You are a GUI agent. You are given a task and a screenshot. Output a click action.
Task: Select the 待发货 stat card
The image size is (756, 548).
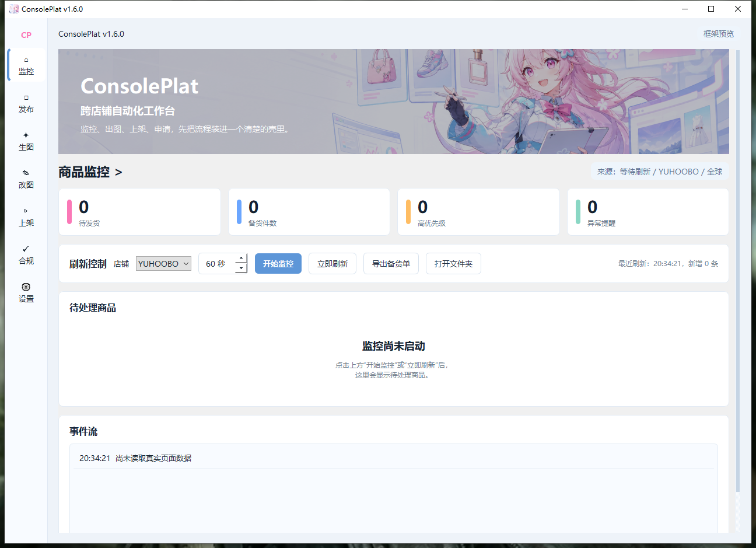coord(139,212)
